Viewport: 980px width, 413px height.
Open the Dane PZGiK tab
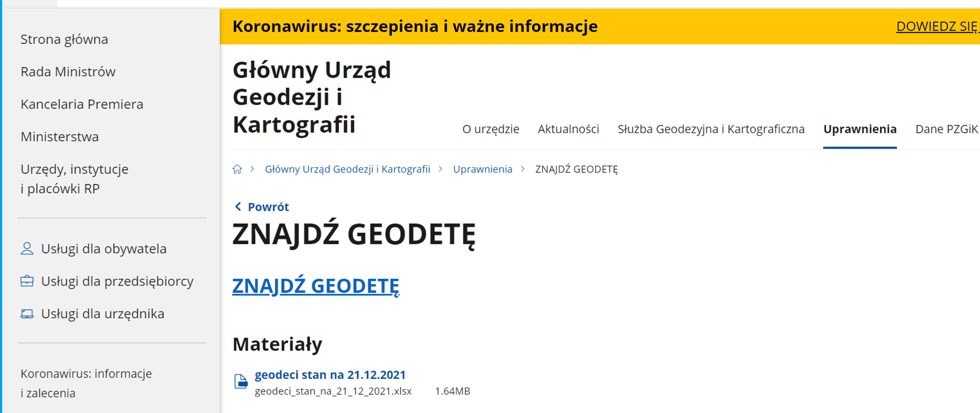pos(946,130)
